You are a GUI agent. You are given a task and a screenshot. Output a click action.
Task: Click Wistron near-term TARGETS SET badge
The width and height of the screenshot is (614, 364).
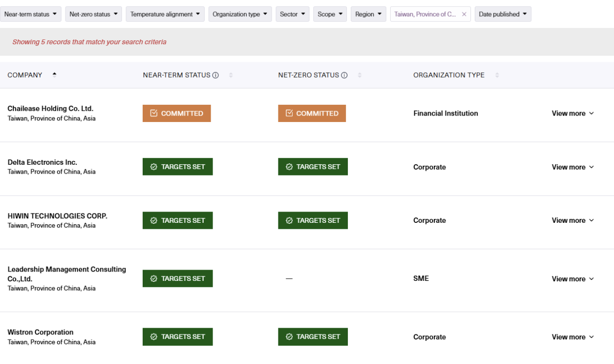(x=178, y=337)
